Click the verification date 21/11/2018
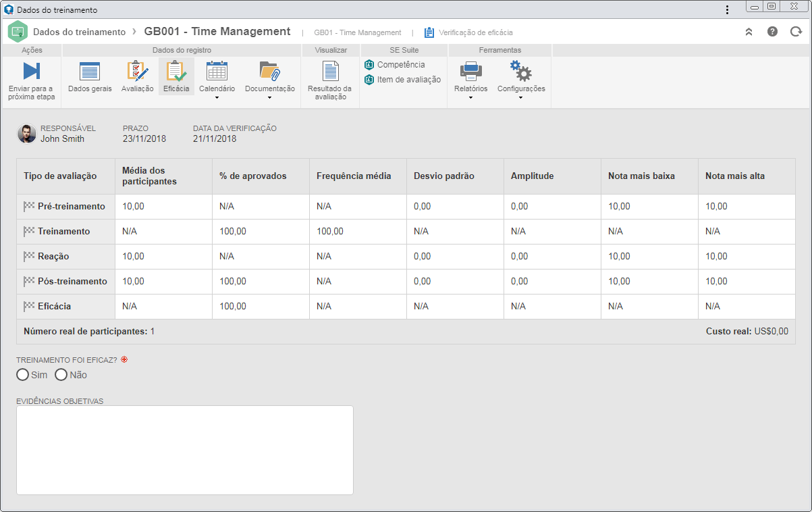This screenshot has width=812, height=512. tap(215, 138)
